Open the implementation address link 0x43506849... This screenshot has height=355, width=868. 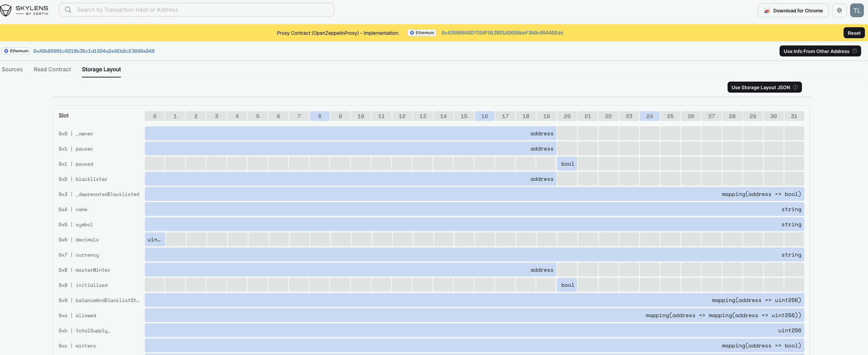click(502, 33)
